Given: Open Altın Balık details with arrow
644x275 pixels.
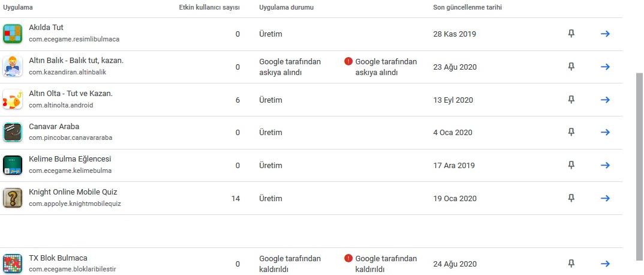Looking at the screenshot, I should (605, 67).
